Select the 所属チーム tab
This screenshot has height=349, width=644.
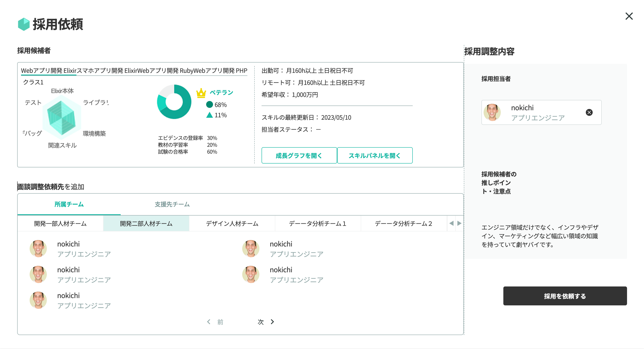pyautogui.click(x=69, y=204)
